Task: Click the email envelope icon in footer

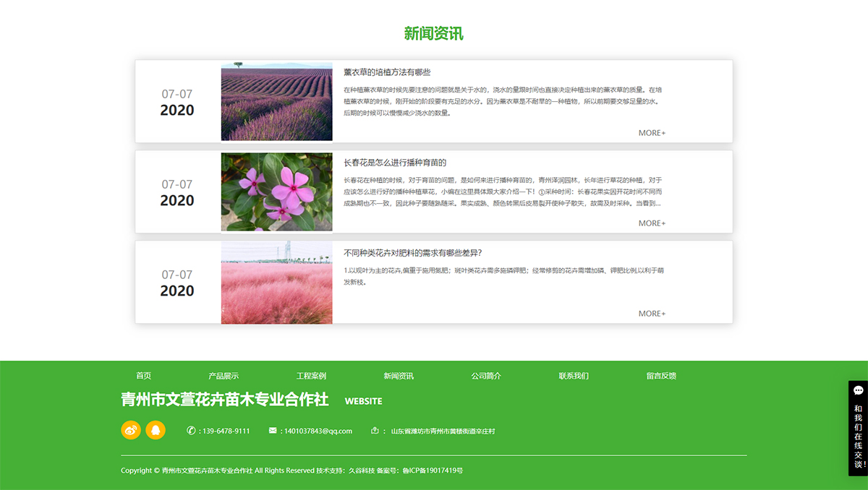Action: tap(273, 431)
